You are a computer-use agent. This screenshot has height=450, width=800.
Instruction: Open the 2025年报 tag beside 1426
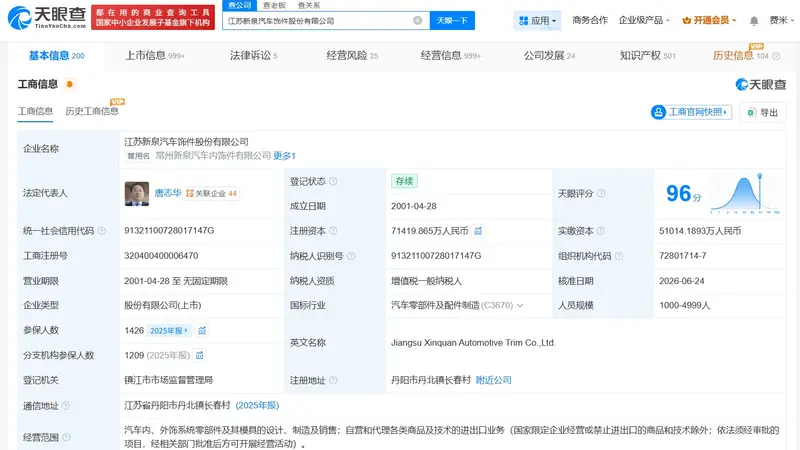[169, 331]
